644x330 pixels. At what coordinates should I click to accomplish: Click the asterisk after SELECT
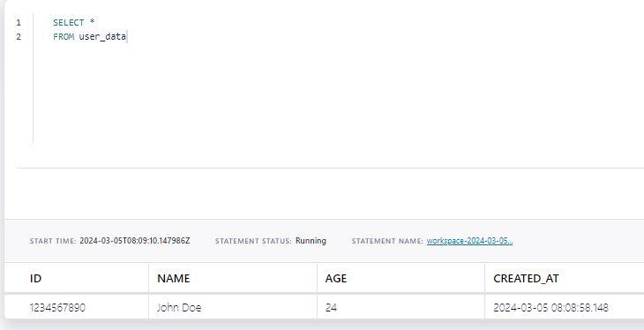(92, 22)
